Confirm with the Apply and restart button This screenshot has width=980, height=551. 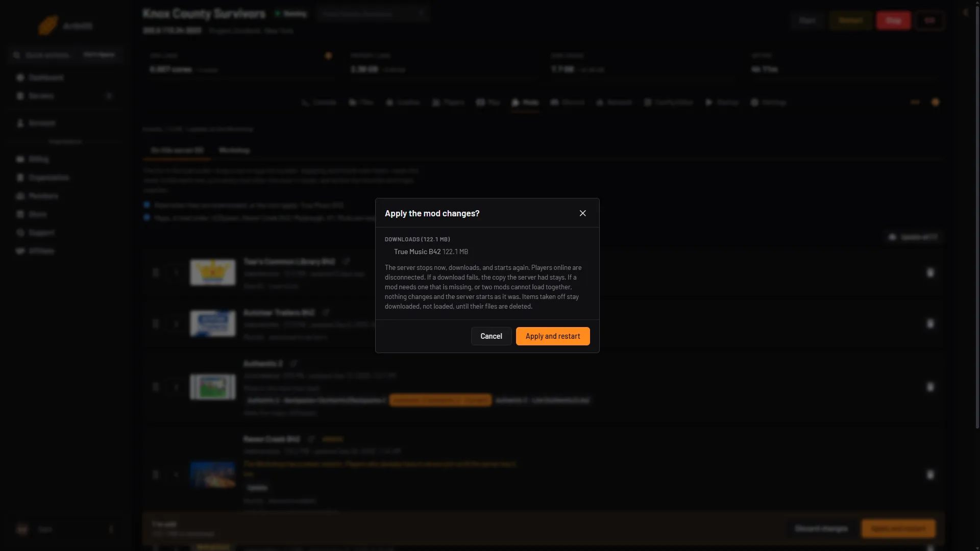(553, 336)
